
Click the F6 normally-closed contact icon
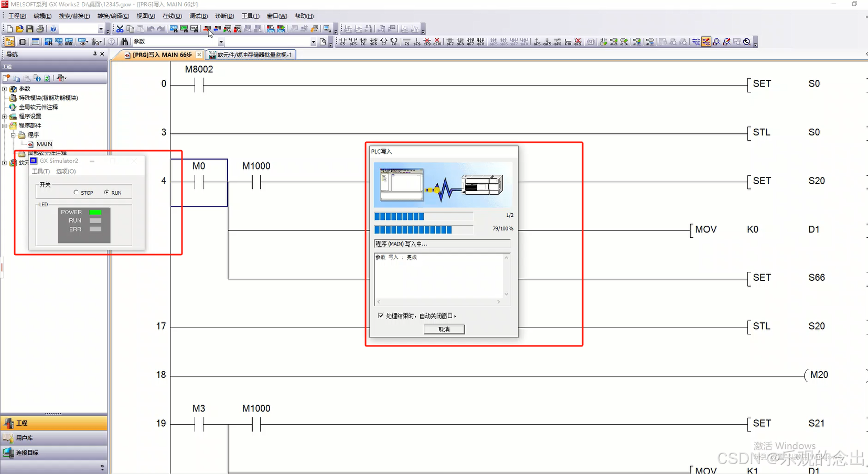click(363, 41)
